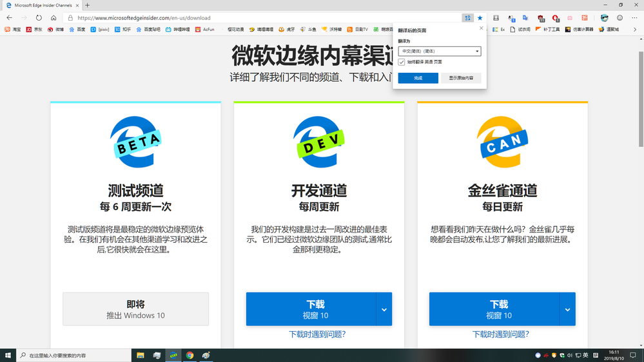Click the taskbar clock showing 16:11
Image resolution: width=644 pixels, height=362 pixels.
pos(614,356)
